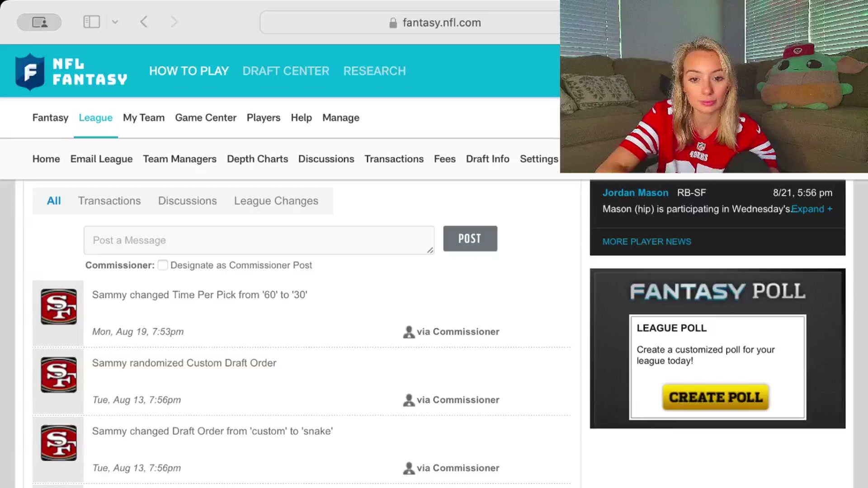Open Depth Charts page
This screenshot has height=488, width=868.
(257, 159)
